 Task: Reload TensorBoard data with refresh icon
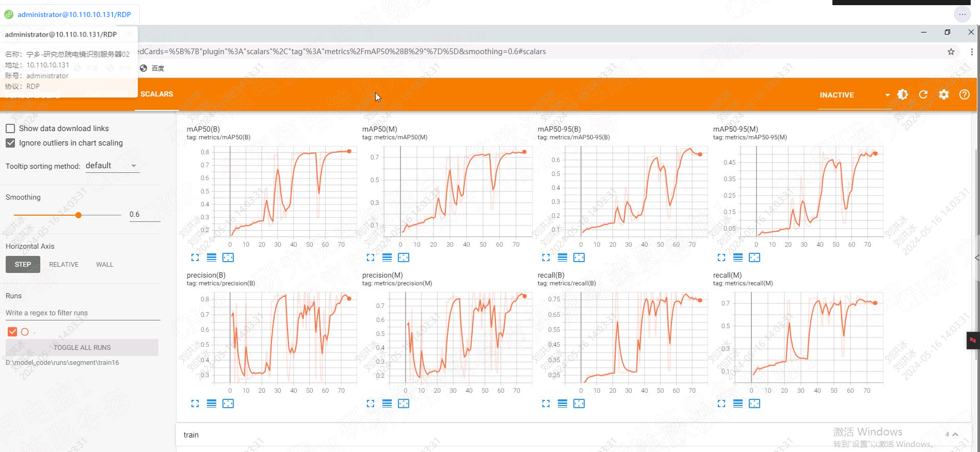pos(923,94)
